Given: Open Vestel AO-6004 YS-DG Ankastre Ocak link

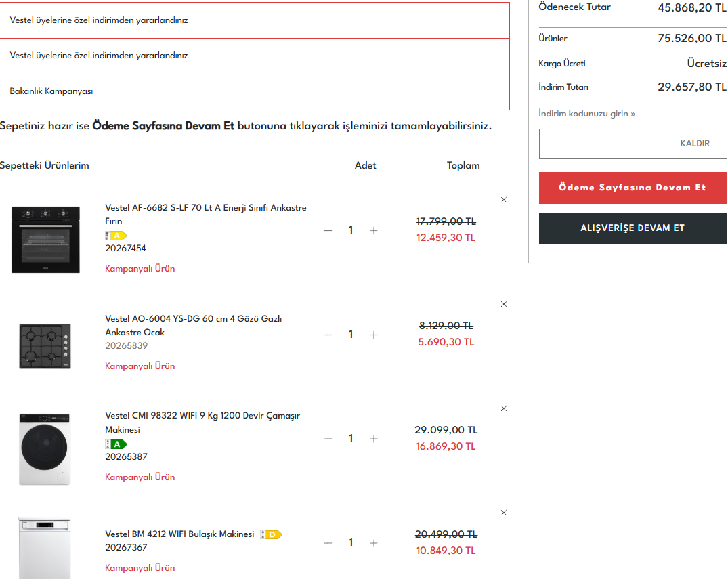Looking at the screenshot, I should click(194, 326).
